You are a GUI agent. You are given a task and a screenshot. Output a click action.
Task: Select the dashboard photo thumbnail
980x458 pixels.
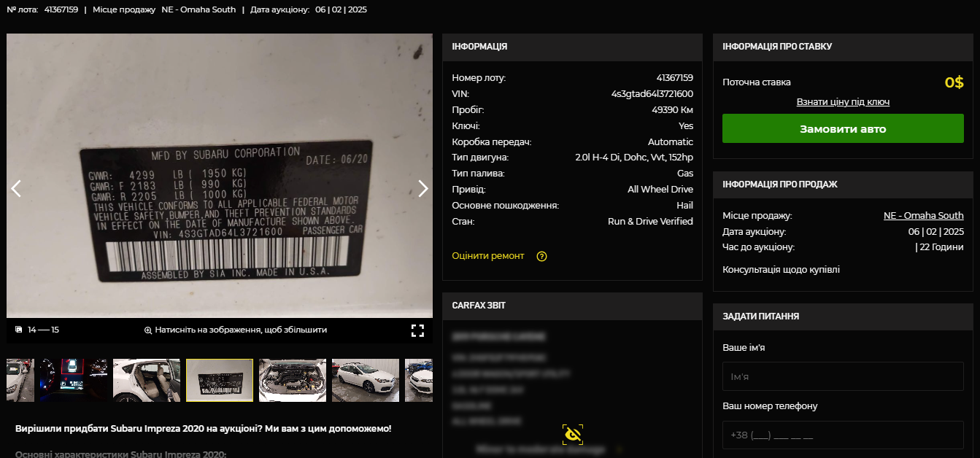[74, 380]
